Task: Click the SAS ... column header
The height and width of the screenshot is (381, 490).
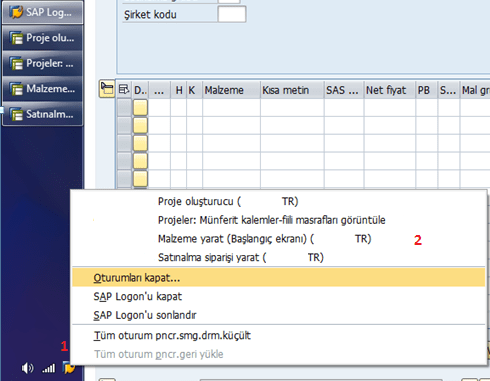Action: click(344, 90)
